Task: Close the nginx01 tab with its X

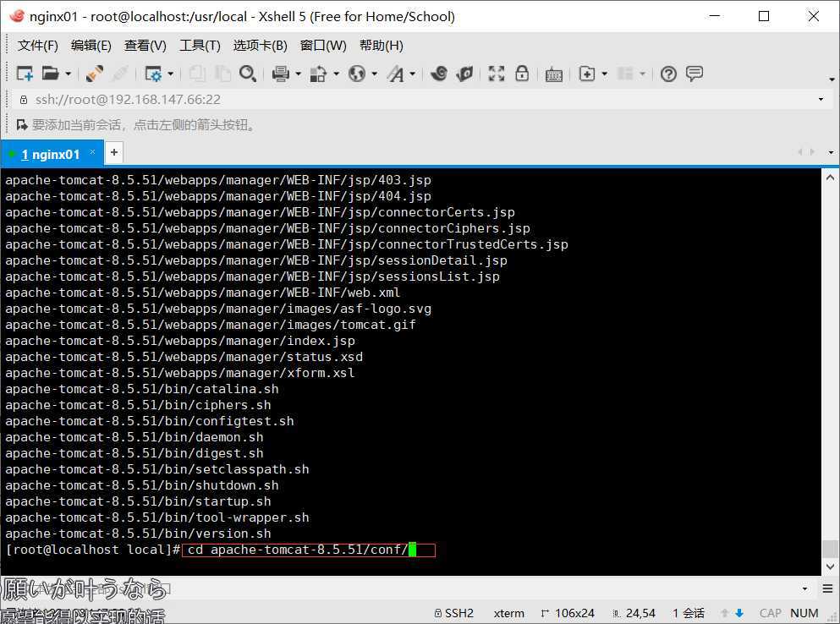Action: [92, 152]
